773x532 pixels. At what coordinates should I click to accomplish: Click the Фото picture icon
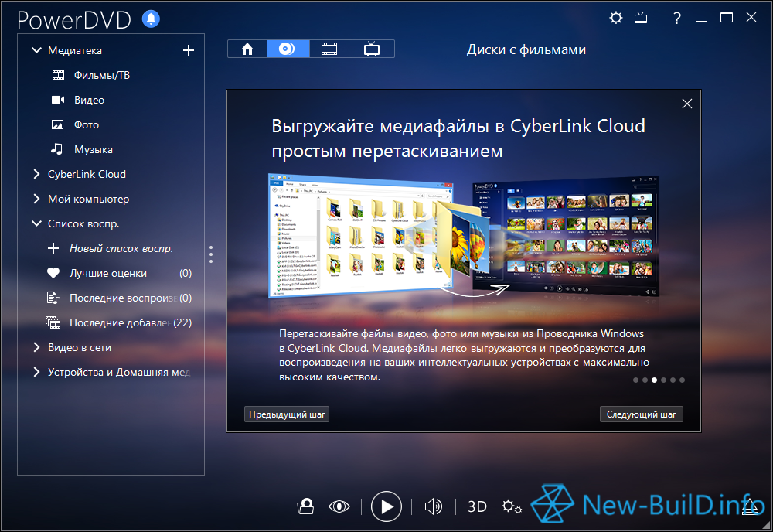58,124
